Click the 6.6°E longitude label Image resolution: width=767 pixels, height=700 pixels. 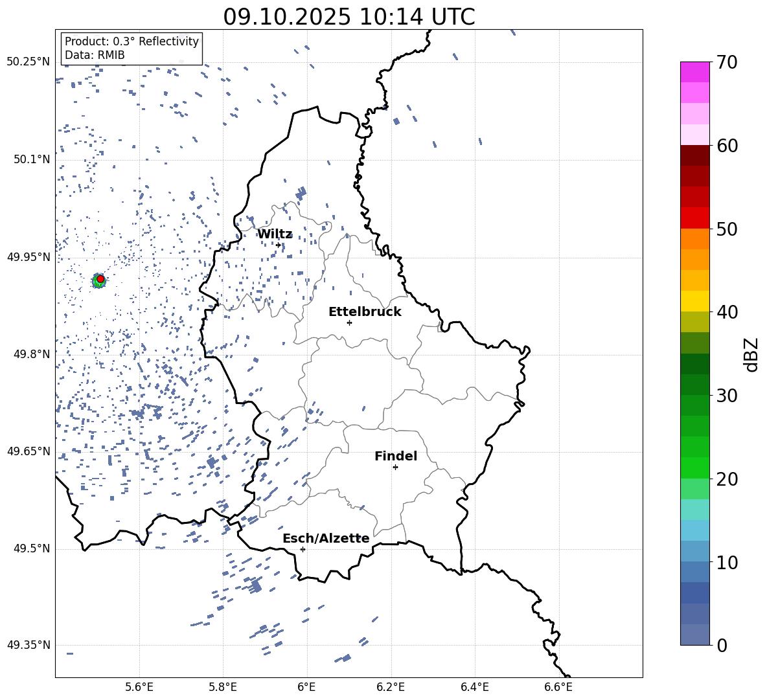pos(558,687)
